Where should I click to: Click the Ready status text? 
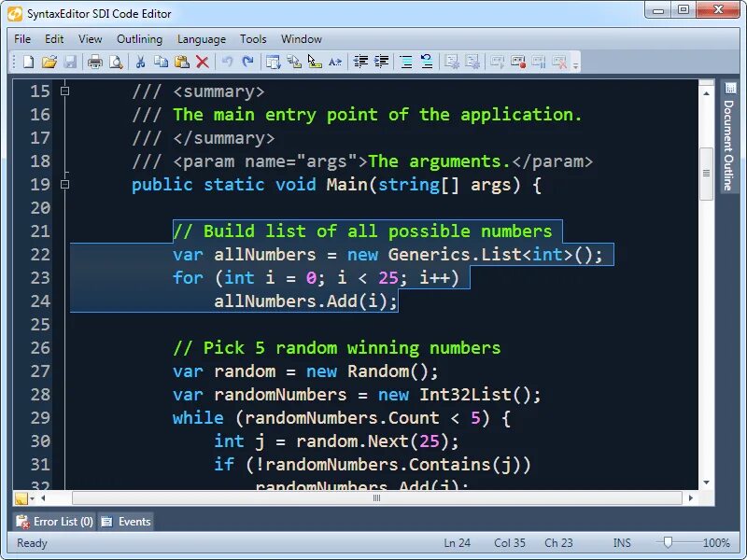[x=32, y=543]
